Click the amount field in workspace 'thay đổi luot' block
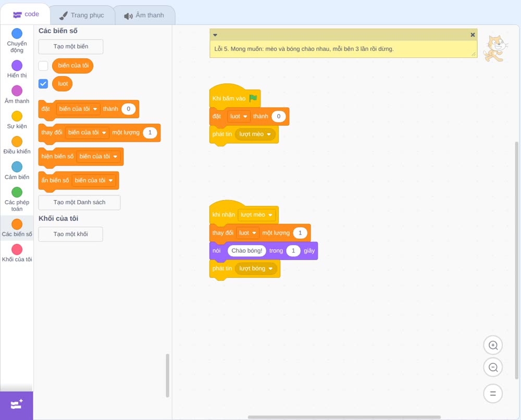521x420 pixels. coord(300,233)
